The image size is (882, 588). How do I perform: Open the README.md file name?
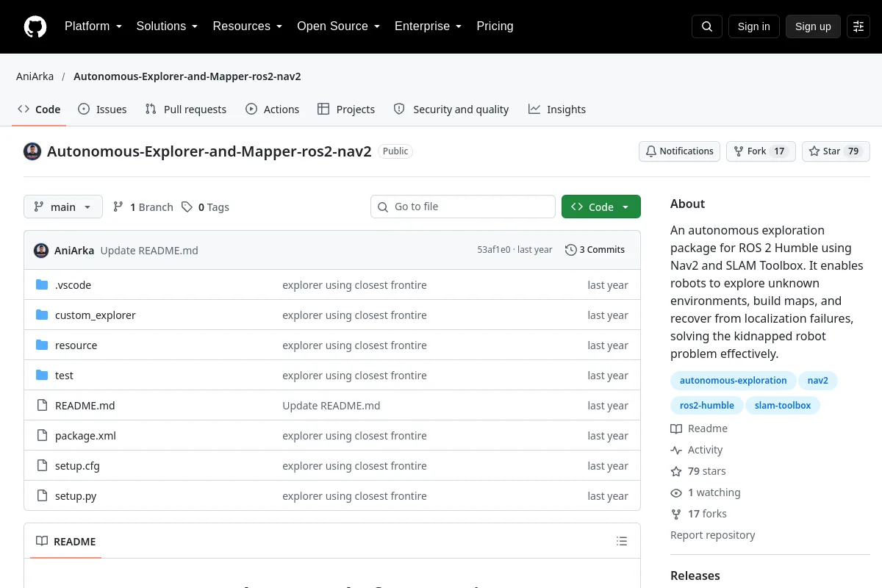[x=85, y=406]
